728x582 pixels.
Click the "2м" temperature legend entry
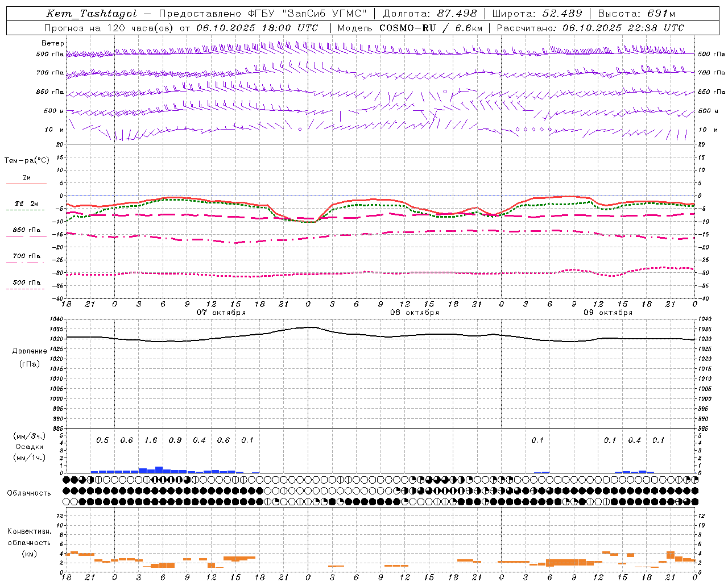27,178
